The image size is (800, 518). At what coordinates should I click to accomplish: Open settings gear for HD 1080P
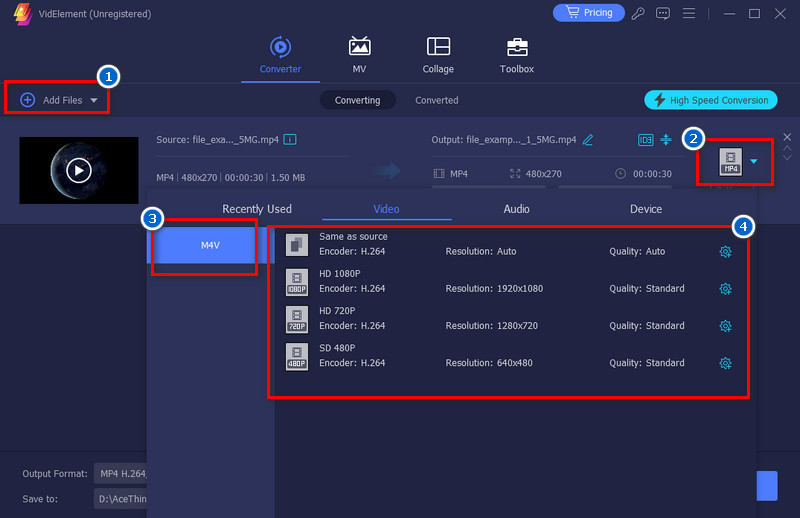(726, 289)
